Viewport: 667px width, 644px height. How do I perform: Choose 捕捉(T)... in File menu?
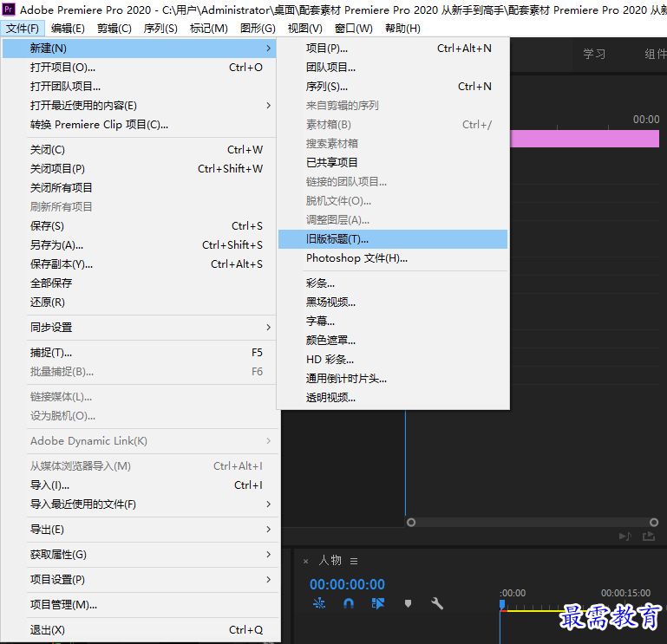click(x=139, y=353)
